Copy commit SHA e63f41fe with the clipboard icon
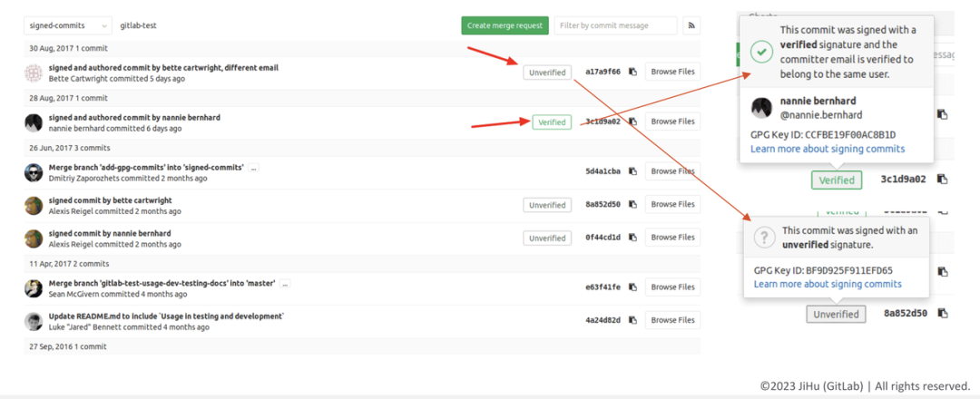 [x=632, y=287]
